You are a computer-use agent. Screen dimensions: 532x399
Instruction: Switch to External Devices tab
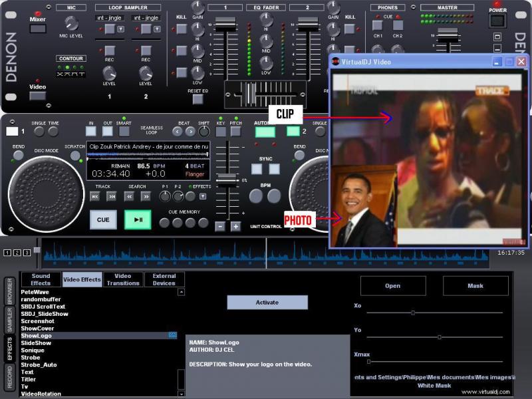tap(164, 279)
